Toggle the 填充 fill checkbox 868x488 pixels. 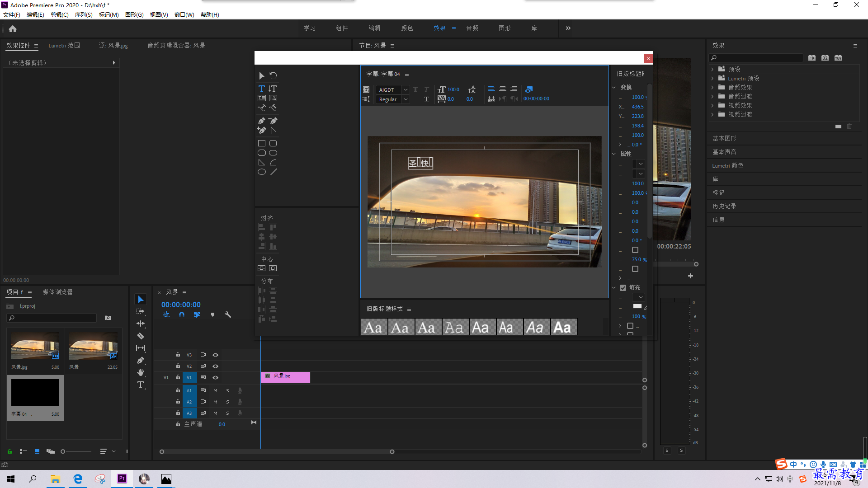tap(623, 288)
